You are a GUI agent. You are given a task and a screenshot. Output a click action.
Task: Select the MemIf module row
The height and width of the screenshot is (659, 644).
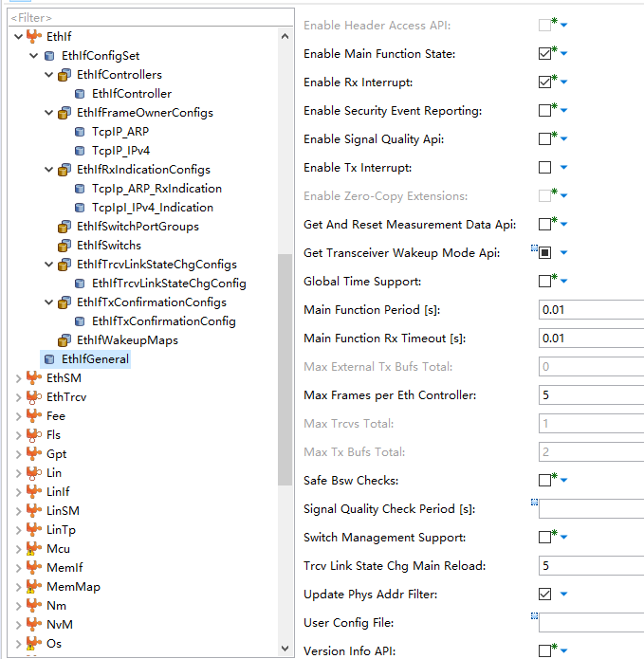[64, 567]
